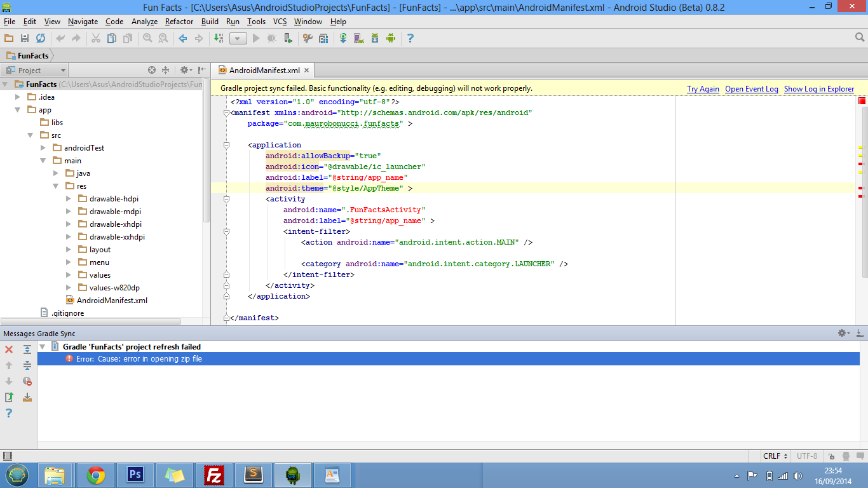Screen dimensions: 868x488
Task: Expand the java folder
Action: 56,173
